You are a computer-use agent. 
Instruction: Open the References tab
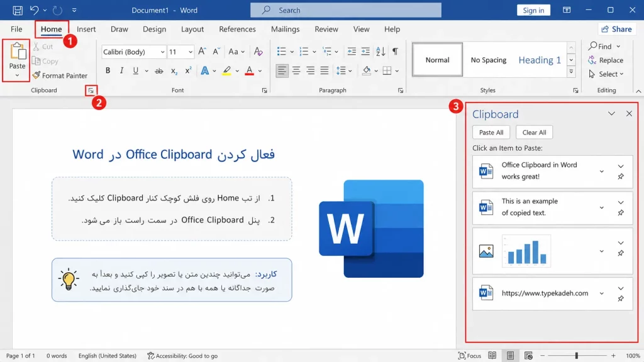(x=237, y=29)
